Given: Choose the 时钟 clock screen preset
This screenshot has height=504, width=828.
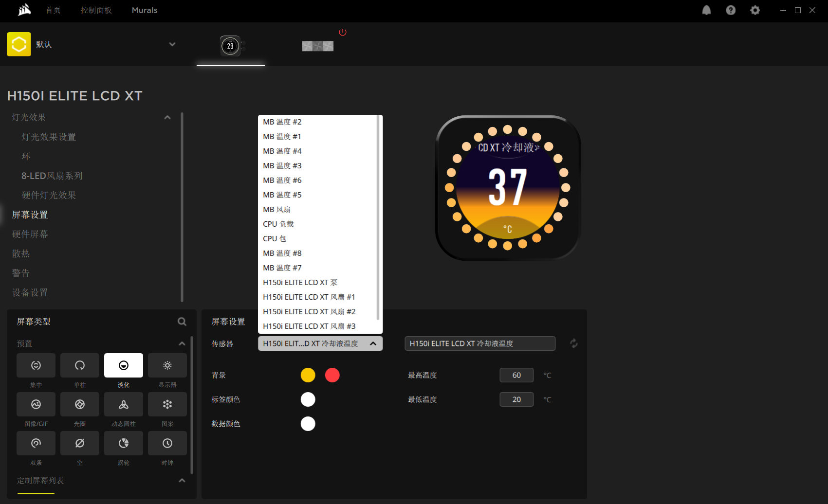Looking at the screenshot, I should 167,443.
